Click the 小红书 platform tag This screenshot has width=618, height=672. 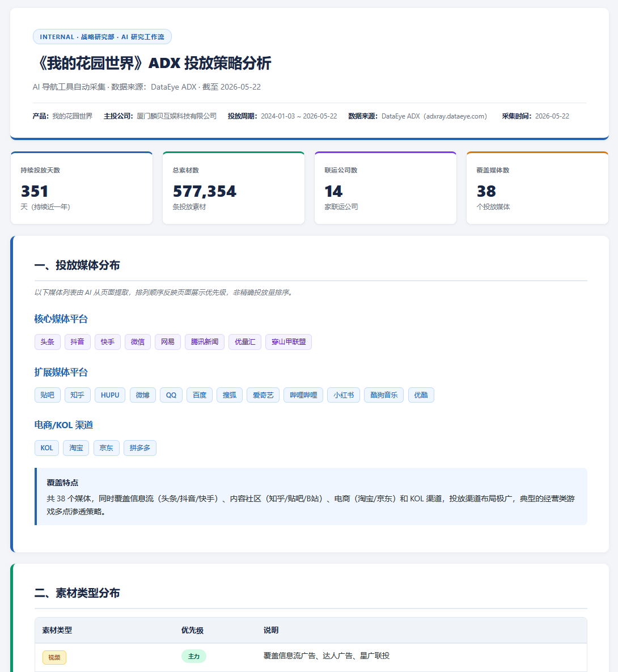click(x=344, y=395)
